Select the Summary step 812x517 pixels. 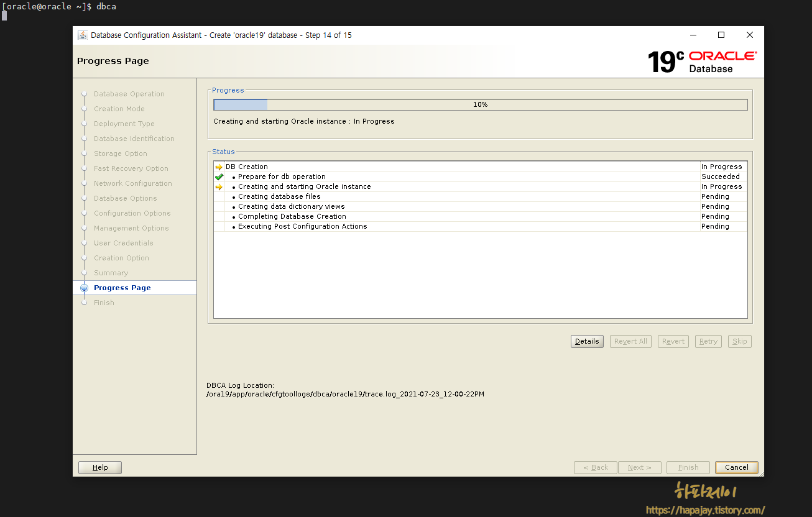111,273
